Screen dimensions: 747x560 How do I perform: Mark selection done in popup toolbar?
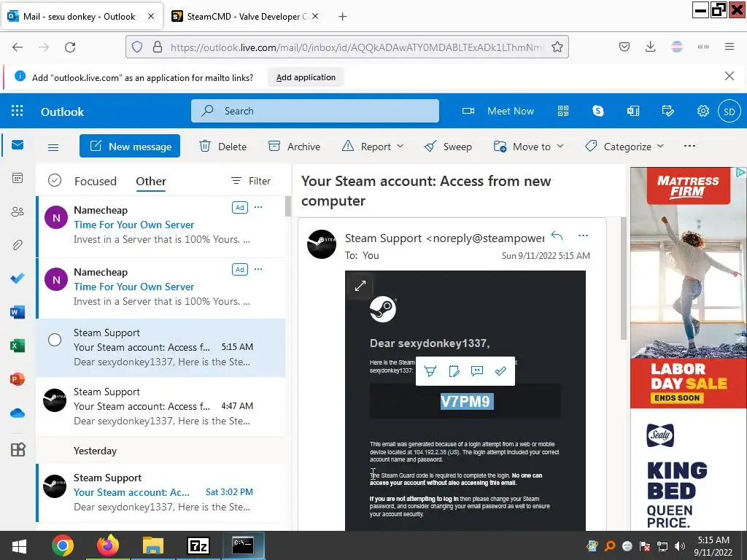pyautogui.click(x=500, y=371)
